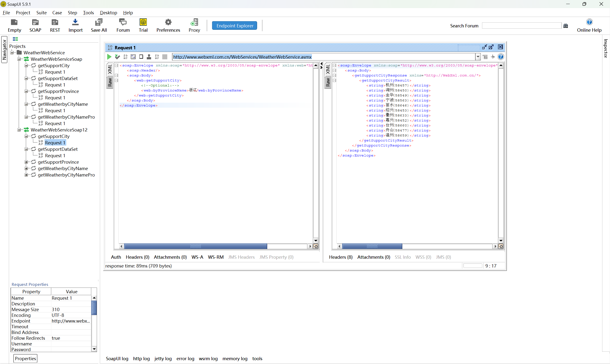Screen dimensions: 610x364
Task: Collapse the WeatherWebService project node
Action: coord(12,52)
